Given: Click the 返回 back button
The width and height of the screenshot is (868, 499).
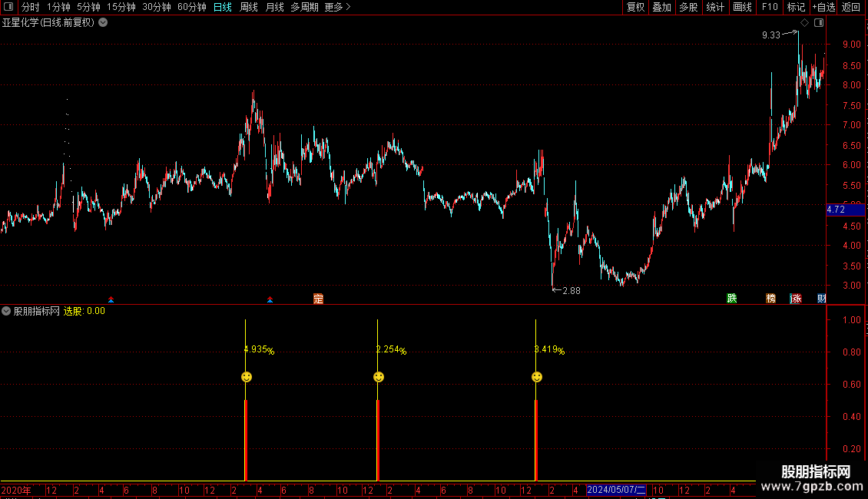Looking at the screenshot, I should click(851, 7).
